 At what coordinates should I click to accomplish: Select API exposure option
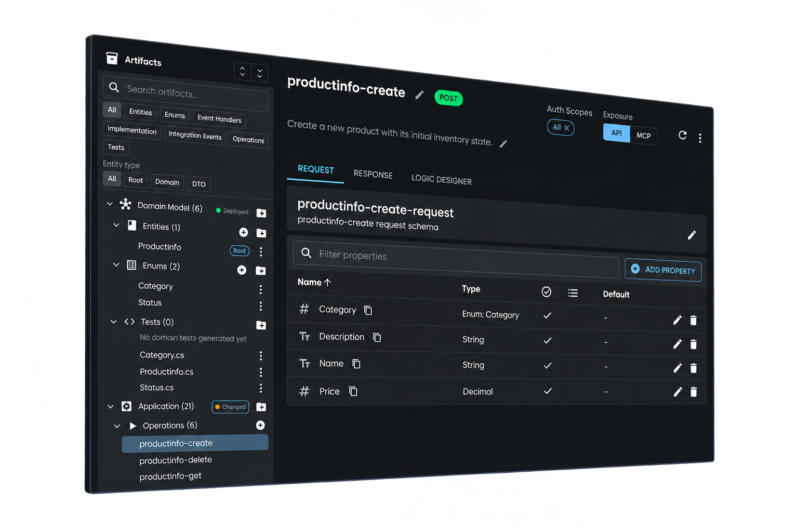coord(617,133)
